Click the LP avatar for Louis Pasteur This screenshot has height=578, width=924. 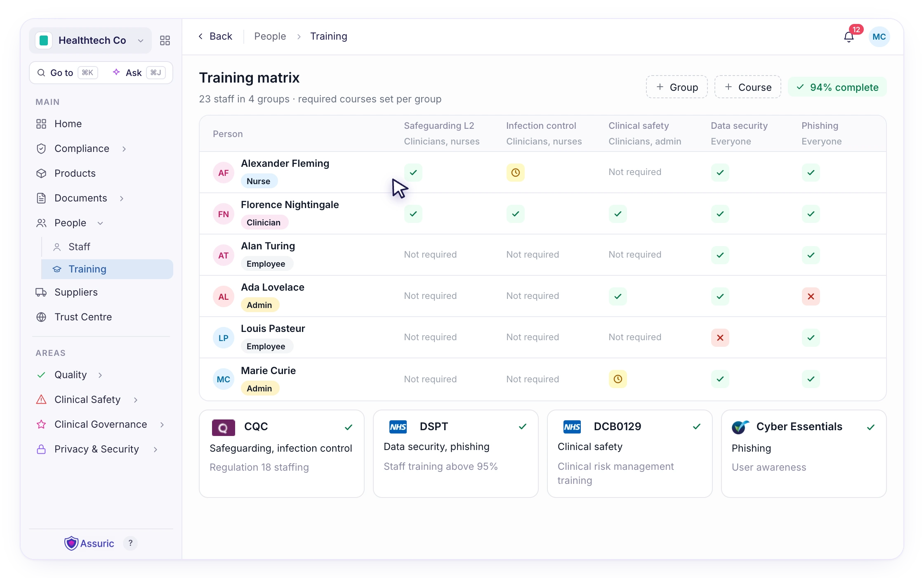click(223, 338)
